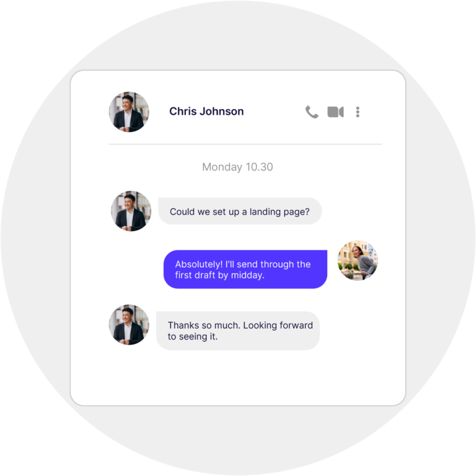Click the purple 'Absolutely!' reply bubble
Viewport: 476px width, 476px height.
(x=245, y=269)
